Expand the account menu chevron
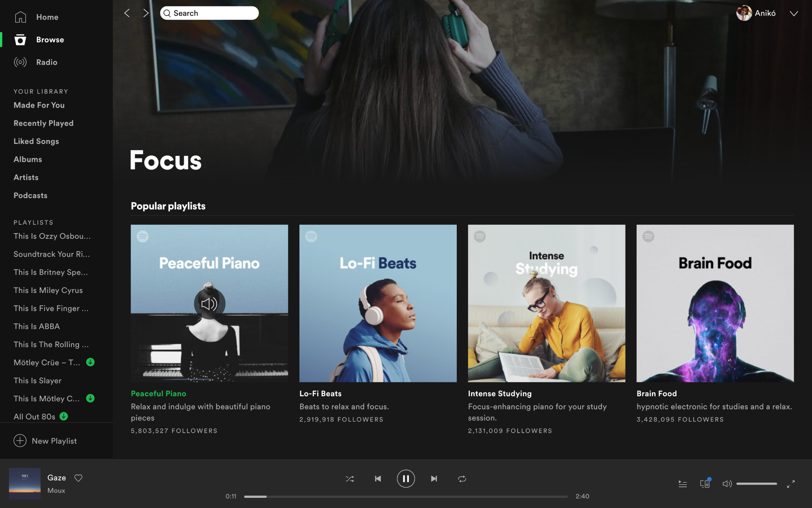This screenshot has height=508, width=812. [794, 14]
